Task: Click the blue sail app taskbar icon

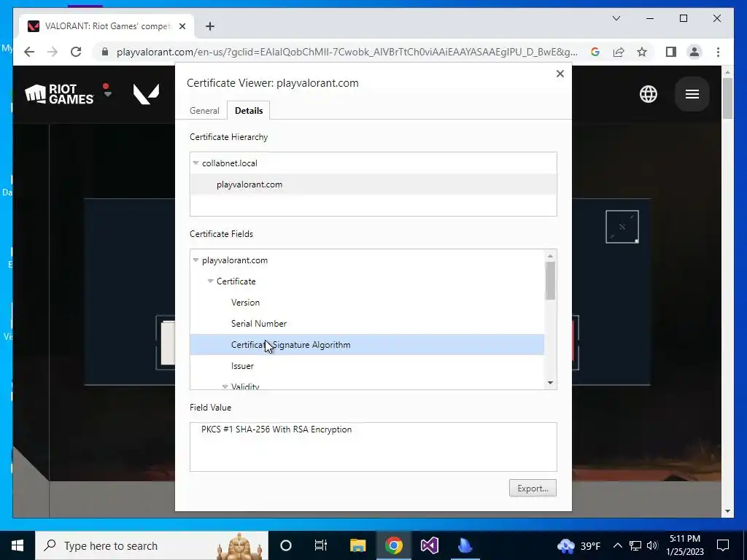Action: pos(465,545)
